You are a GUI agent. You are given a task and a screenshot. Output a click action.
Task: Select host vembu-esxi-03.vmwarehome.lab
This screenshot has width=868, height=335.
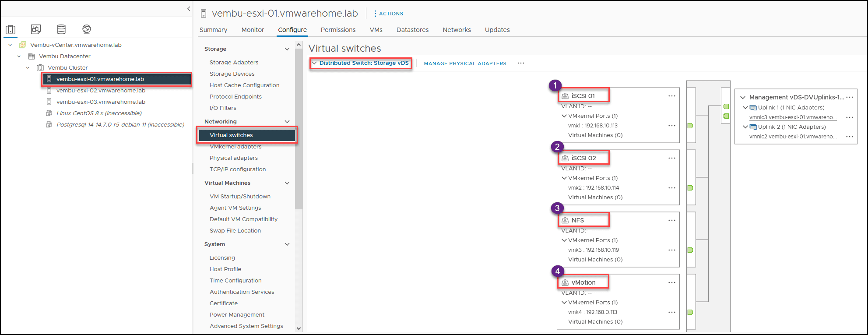101,102
